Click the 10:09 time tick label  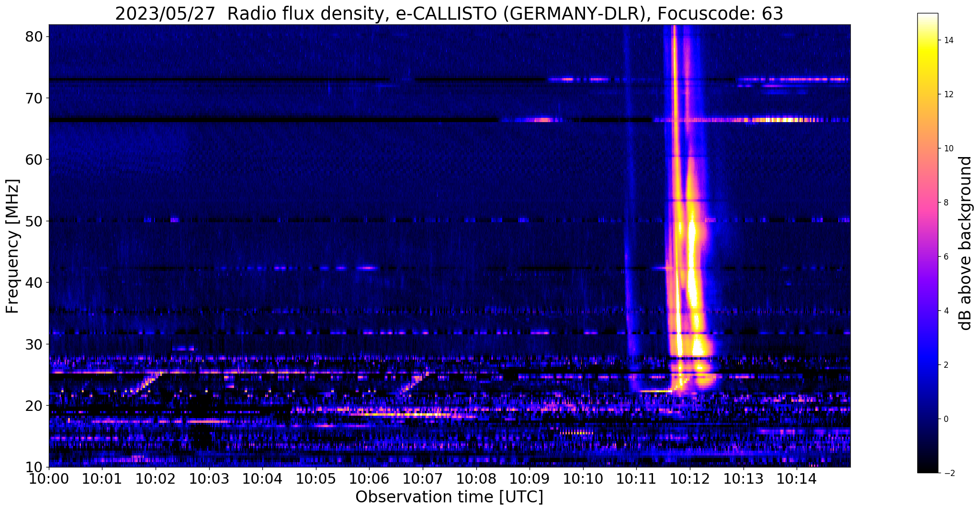[529, 479]
